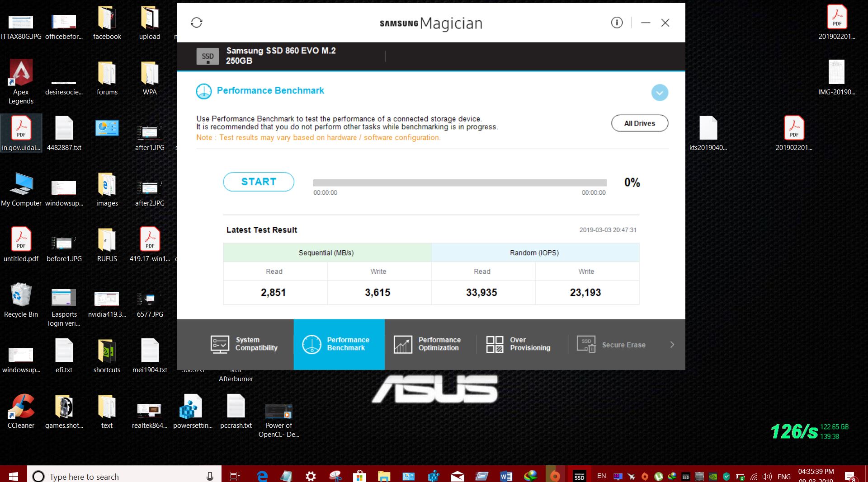Screen dimensions: 868x482
Task: Click the Performance Benchmark clock icon heading
Action: (x=203, y=91)
